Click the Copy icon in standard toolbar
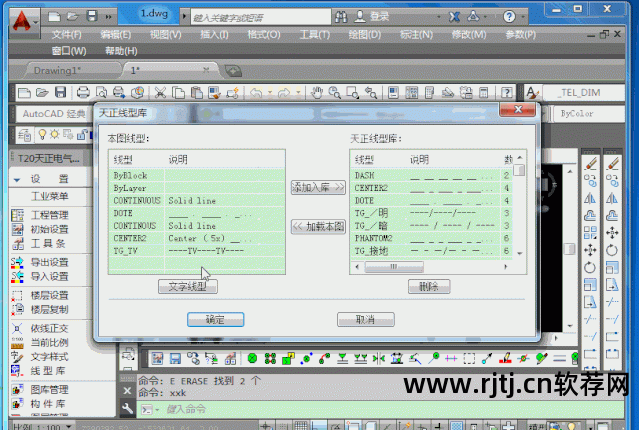This screenshot has height=430, width=639. [178, 93]
